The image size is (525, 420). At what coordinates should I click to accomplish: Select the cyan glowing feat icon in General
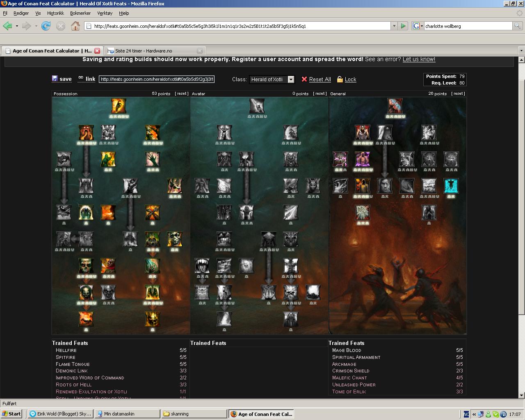pyautogui.click(x=451, y=186)
